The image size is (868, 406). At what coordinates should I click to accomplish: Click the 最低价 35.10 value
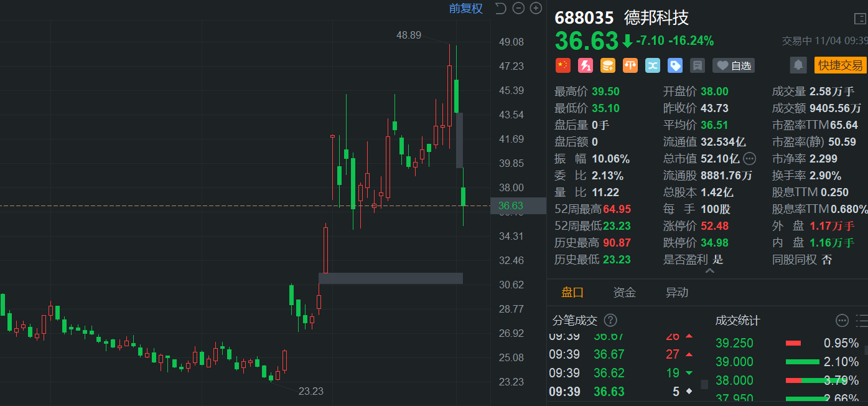605,108
